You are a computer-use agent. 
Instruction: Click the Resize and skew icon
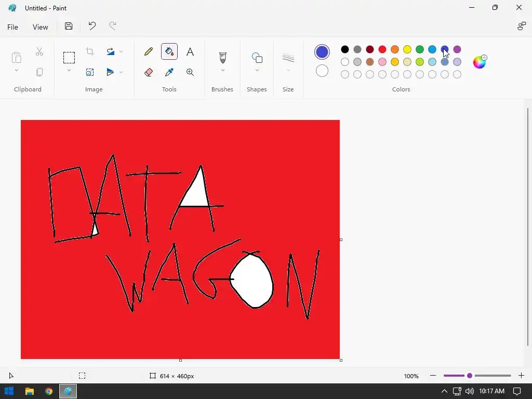pyautogui.click(x=90, y=72)
